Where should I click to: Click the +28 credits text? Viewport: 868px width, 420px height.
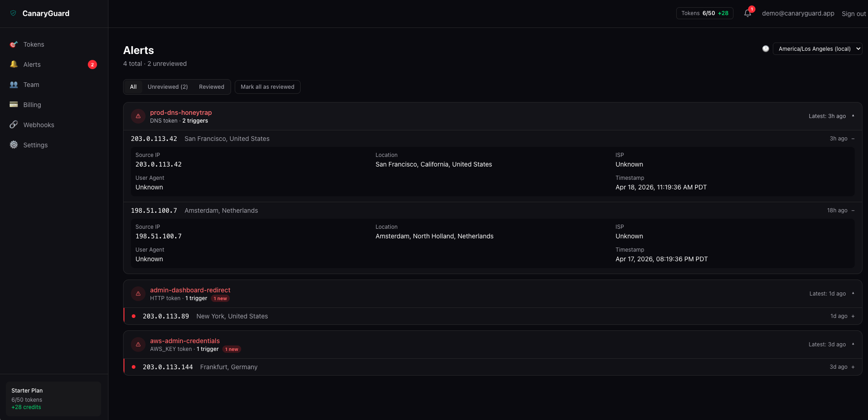26,407
